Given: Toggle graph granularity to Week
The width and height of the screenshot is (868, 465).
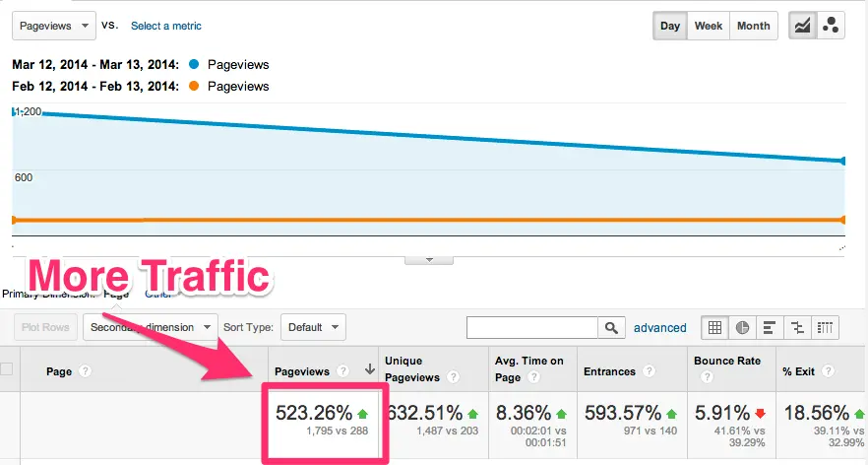Looking at the screenshot, I should pos(709,26).
